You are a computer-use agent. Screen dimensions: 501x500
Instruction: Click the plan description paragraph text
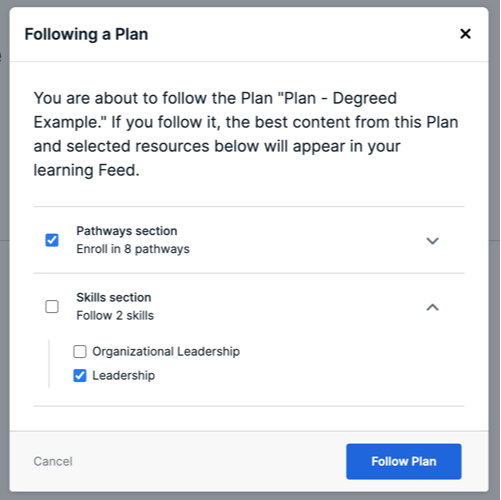coord(246,134)
